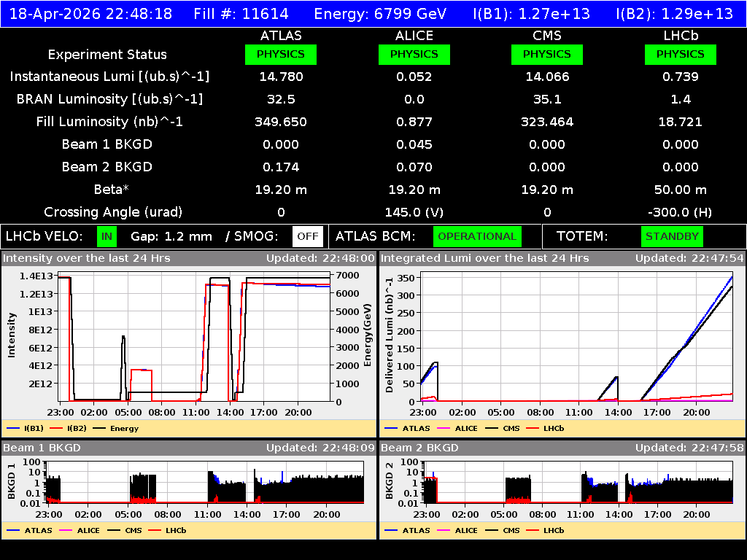
Task: Click the ALICE PHYSICS status indicator
Action: click(414, 54)
